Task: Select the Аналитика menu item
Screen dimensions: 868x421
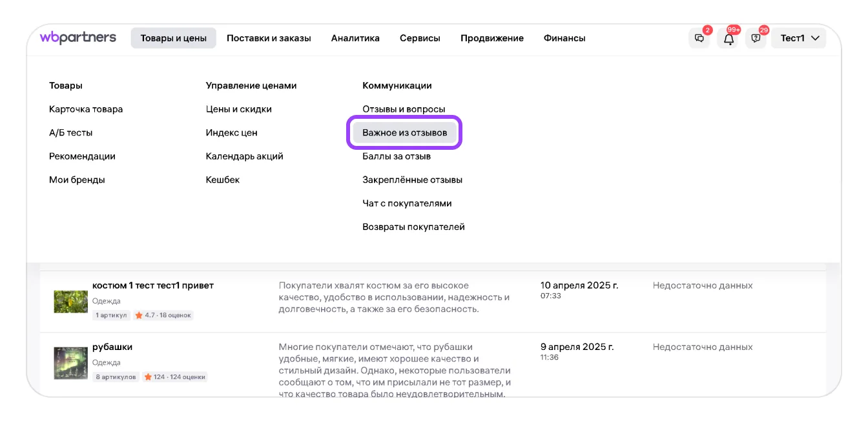Action: (x=355, y=38)
